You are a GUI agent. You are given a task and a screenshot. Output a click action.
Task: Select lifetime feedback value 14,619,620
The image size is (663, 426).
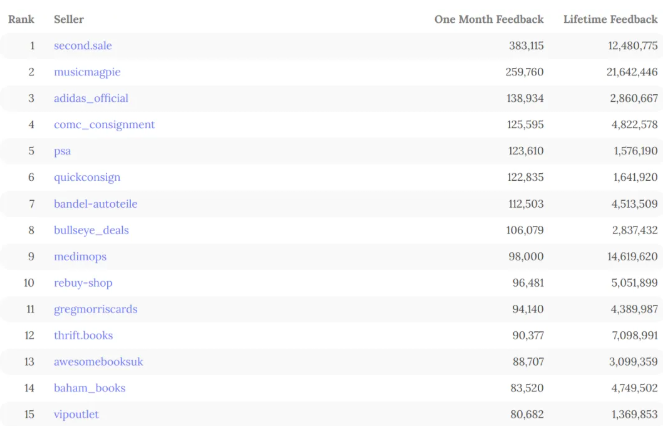633,256
